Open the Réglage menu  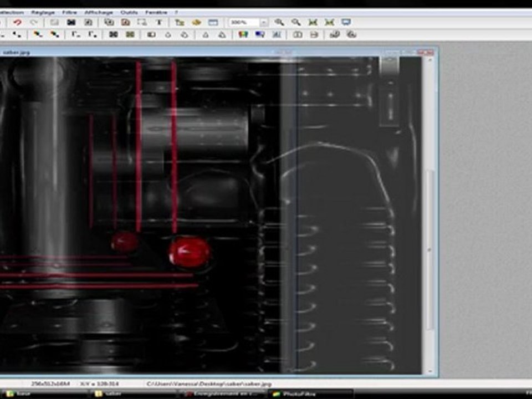43,12
